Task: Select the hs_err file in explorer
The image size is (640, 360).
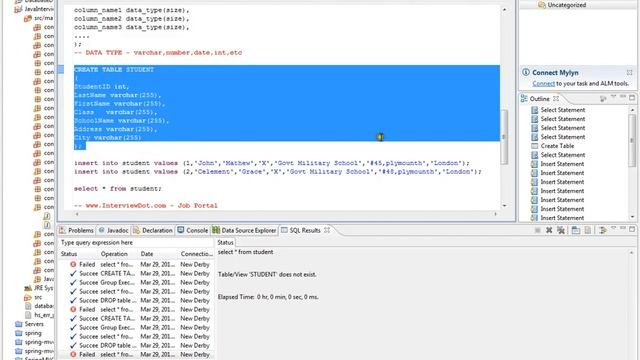Action: 39,315
